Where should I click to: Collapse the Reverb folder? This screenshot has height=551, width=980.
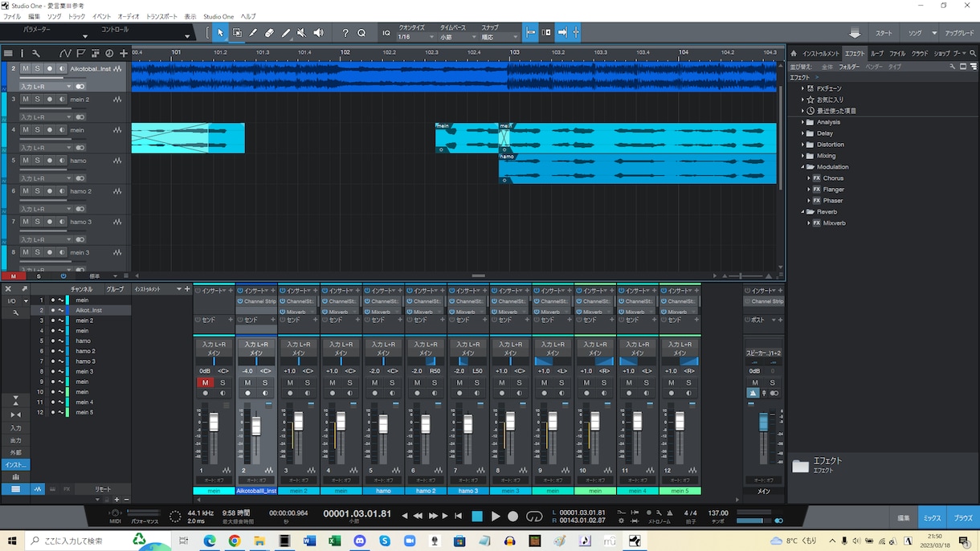(802, 212)
